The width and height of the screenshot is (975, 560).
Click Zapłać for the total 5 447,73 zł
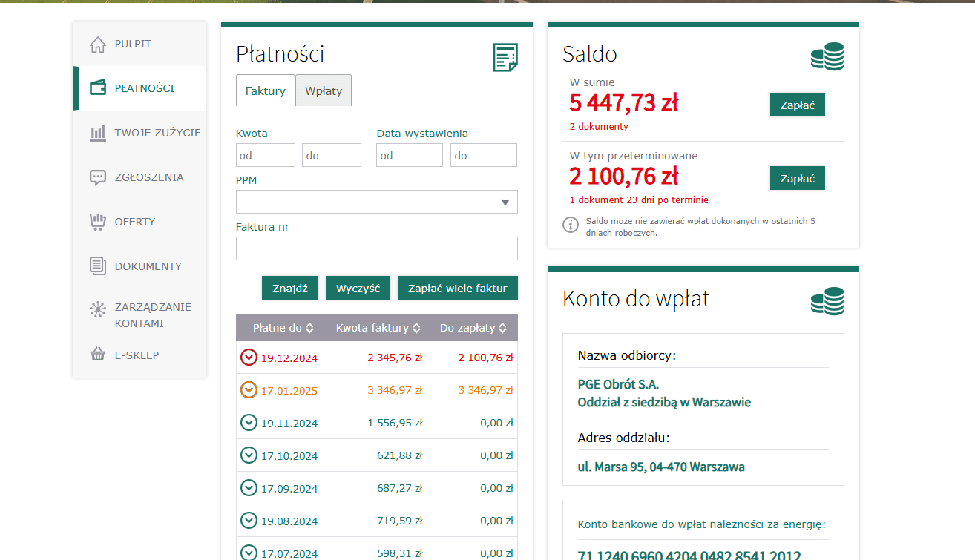point(798,105)
